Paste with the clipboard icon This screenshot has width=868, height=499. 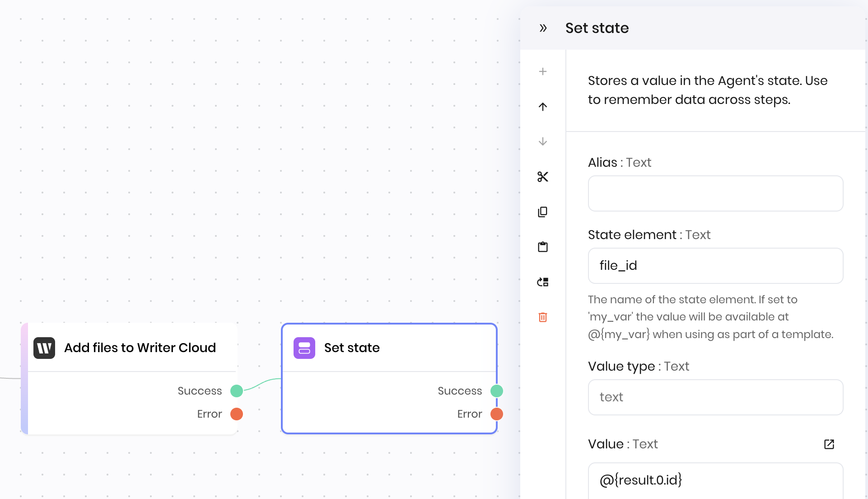pyautogui.click(x=543, y=247)
